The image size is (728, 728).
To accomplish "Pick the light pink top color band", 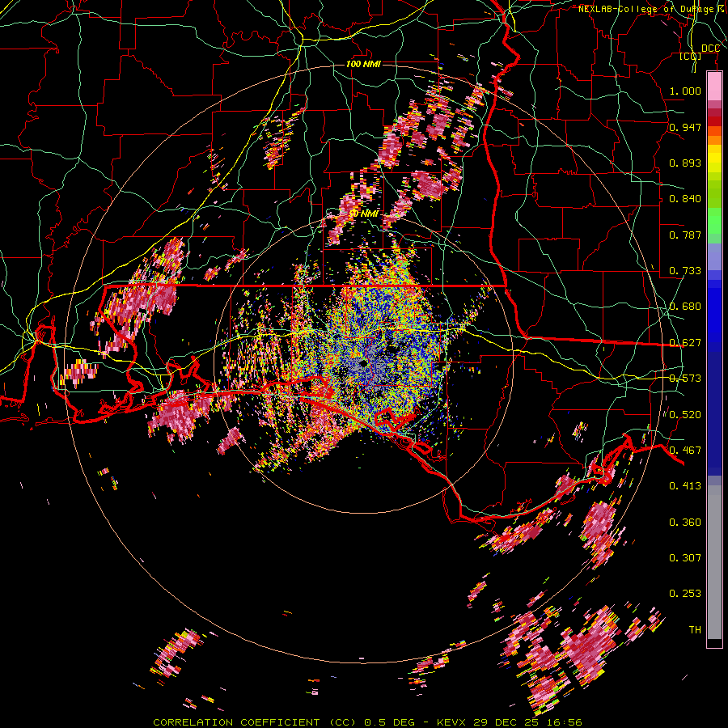I will tap(714, 87).
